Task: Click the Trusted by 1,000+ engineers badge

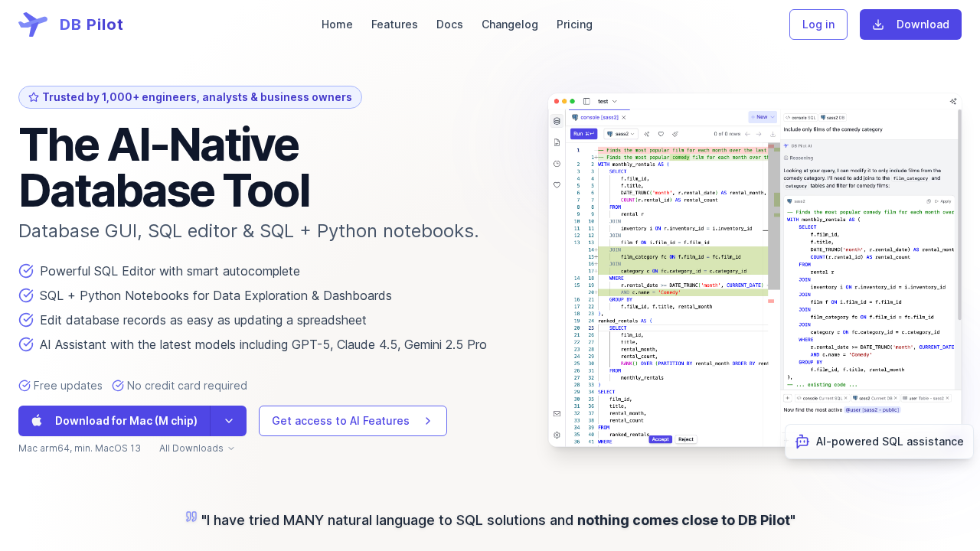Action: (190, 97)
